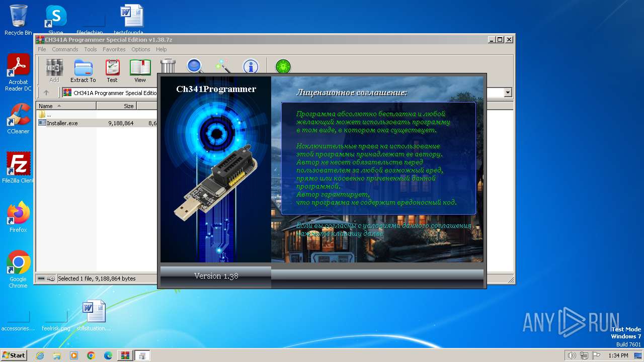Viewport: 644px width, 362px height.
Task: Select the Installer.exe file row
Action: pos(98,123)
